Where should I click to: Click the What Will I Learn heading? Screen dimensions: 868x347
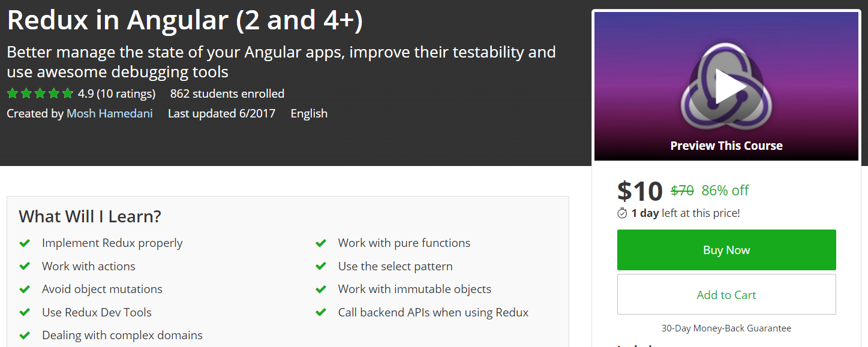pyautogui.click(x=90, y=216)
